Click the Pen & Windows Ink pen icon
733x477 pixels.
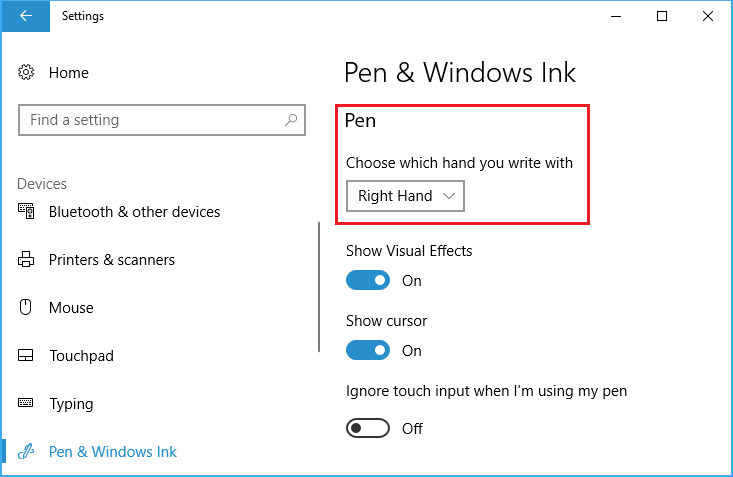pos(26,452)
